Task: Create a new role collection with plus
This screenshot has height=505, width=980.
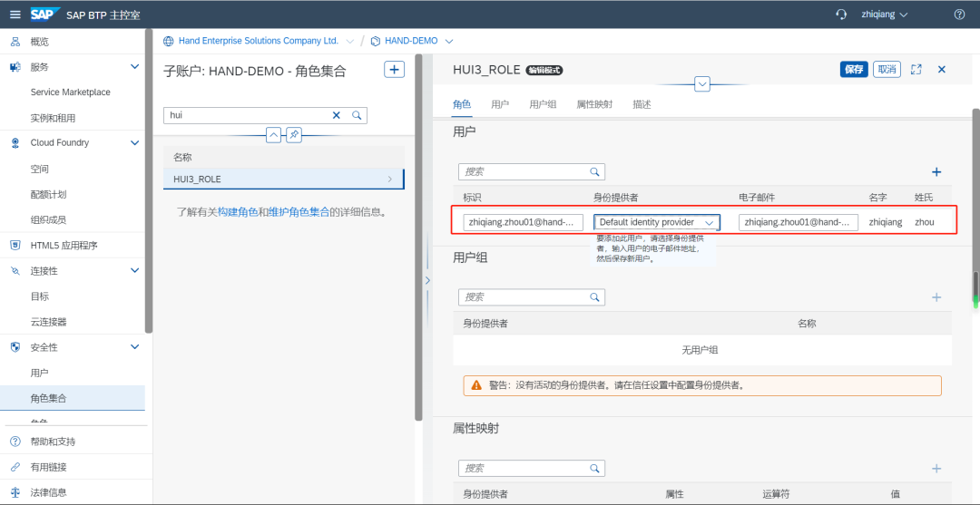Action: tap(394, 69)
